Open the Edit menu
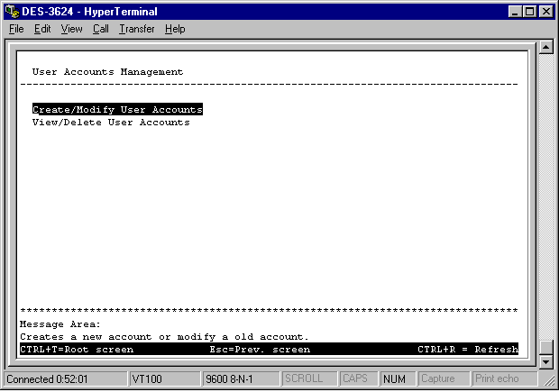Screen dimensions: 559x392 42,29
